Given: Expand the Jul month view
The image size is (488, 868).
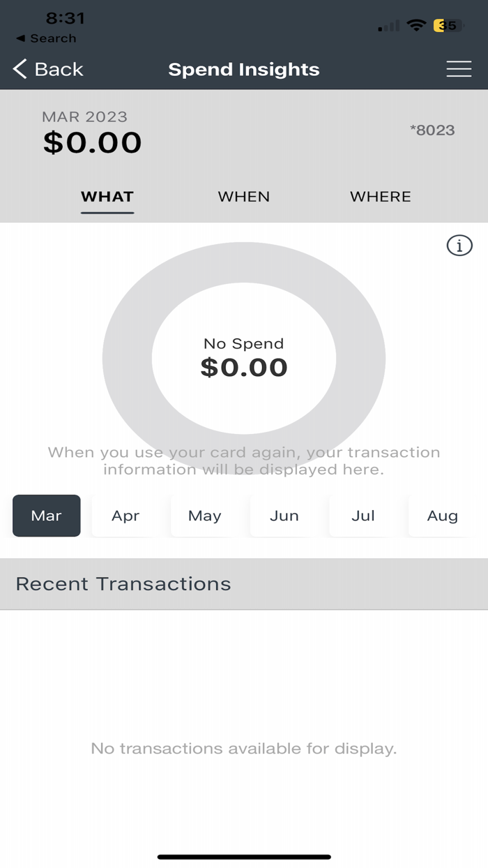Looking at the screenshot, I should [363, 516].
